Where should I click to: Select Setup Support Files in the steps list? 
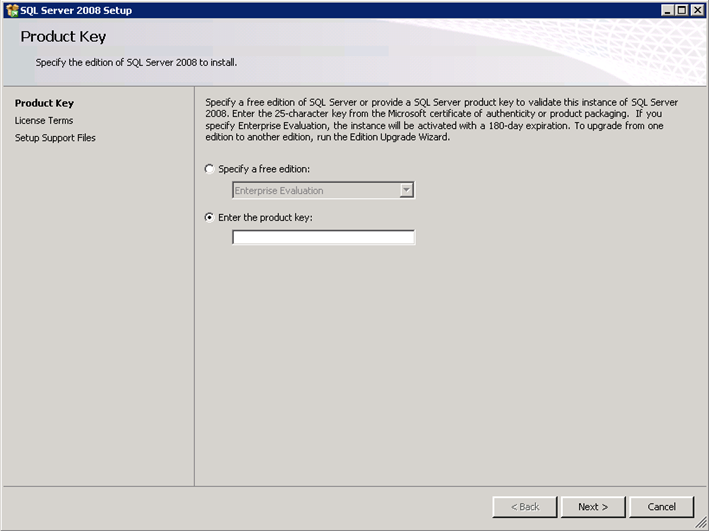[x=55, y=137]
